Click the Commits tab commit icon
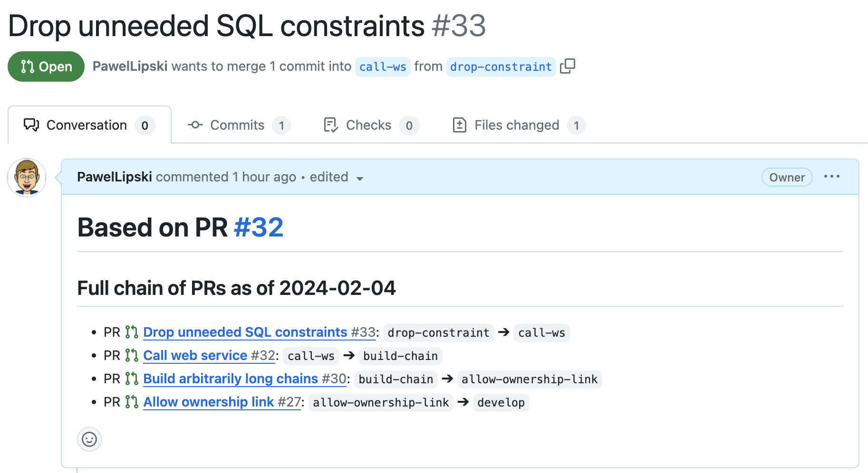The height and width of the screenshot is (473, 868). point(195,125)
